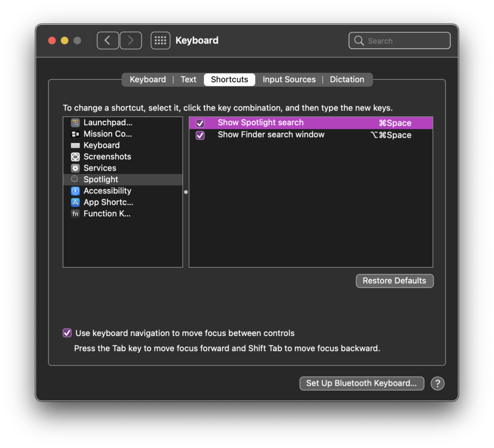Switch to the Text tab
This screenshot has width=494, height=448.
click(188, 80)
